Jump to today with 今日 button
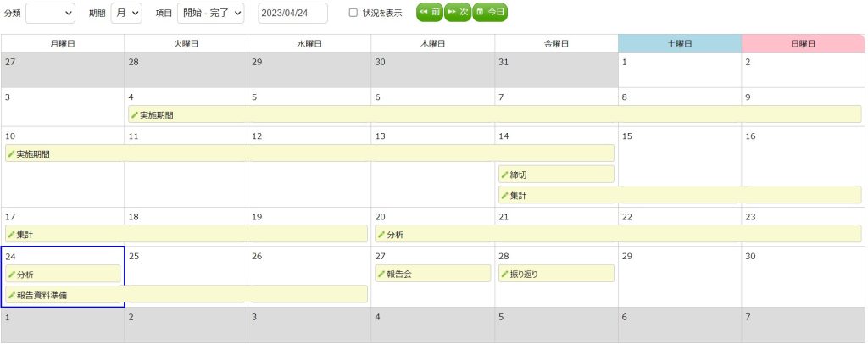868x344 pixels. click(490, 12)
